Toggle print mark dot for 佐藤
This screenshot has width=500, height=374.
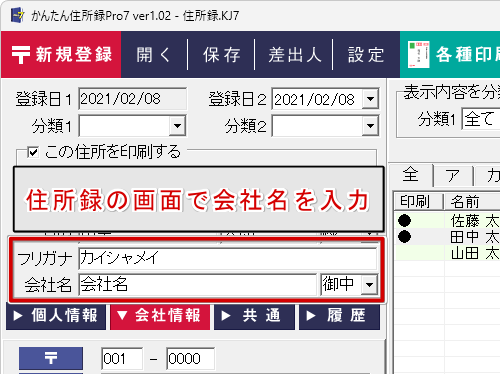click(404, 220)
